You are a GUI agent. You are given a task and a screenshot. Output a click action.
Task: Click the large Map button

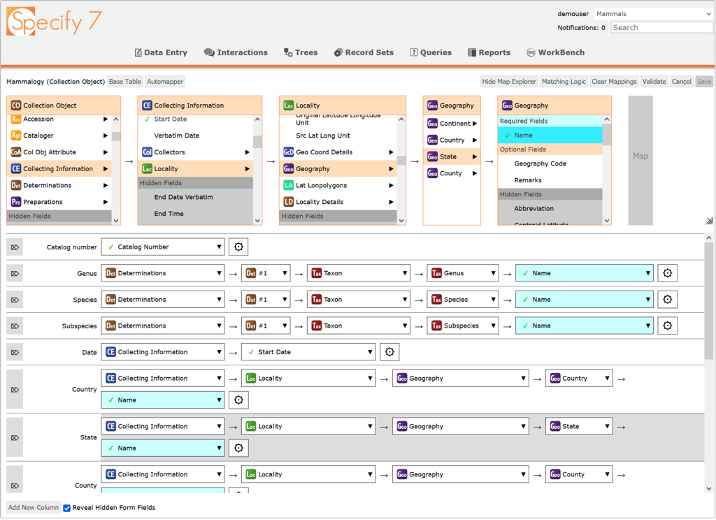[640, 160]
